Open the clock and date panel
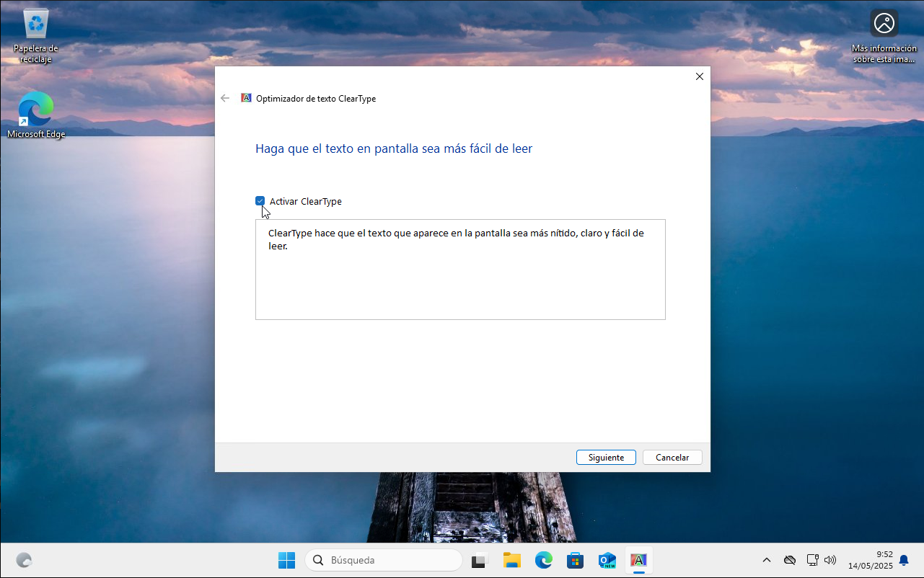Viewport: 924px width, 578px height. tap(870, 560)
